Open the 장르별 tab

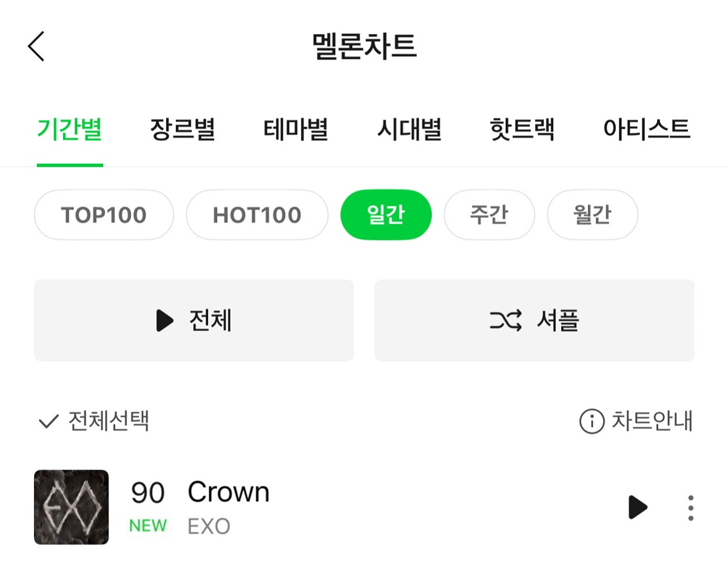[183, 129]
